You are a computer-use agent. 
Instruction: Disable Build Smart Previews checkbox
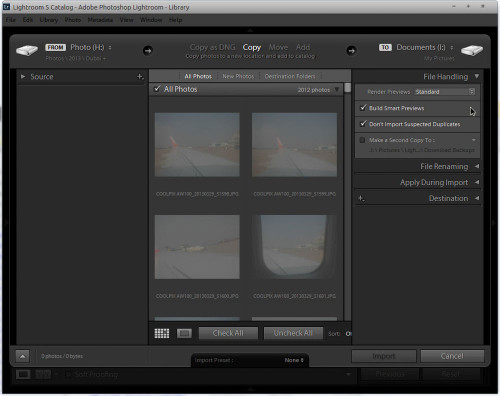[363, 108]
